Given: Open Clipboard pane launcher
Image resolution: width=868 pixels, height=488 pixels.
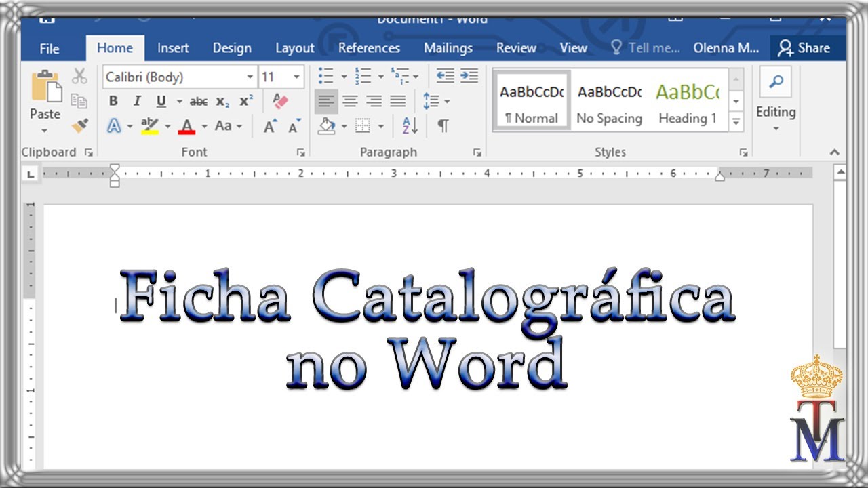Looking at the screenshot, I should (x=88, y=153).
